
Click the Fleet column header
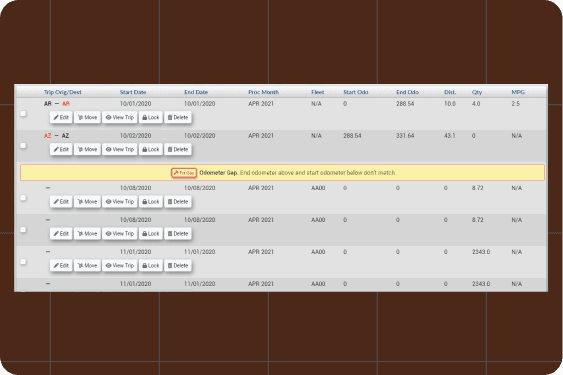317,92
